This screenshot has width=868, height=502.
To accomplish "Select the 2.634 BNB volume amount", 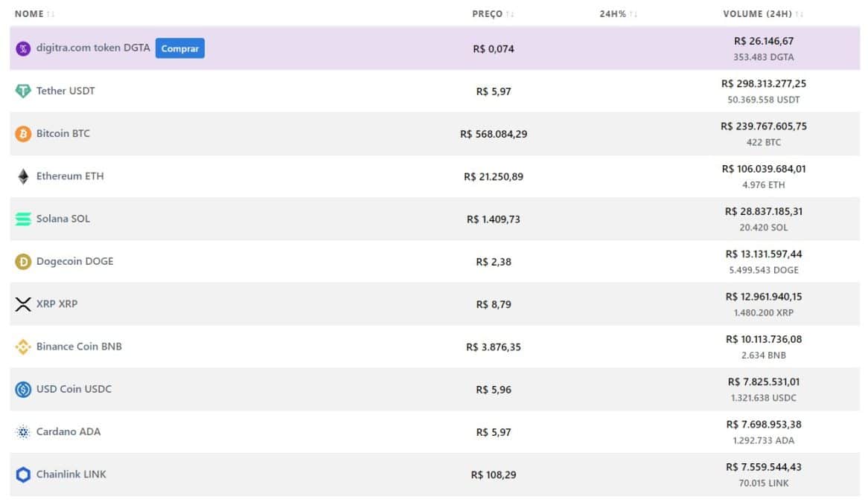I will pyautogui.click(x=763, y=355).
